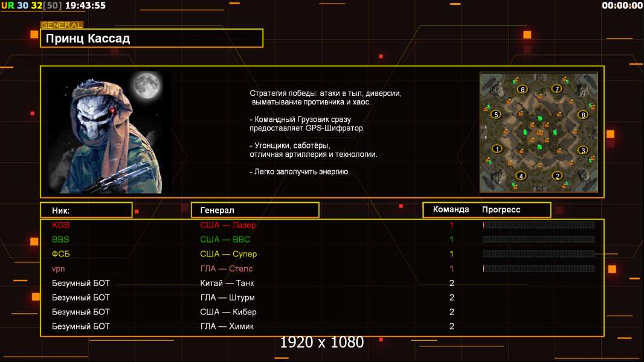Image resolution: width=644 pixels, height=362 pixels.
Task: Click the Принц Кассад name field
Action: tap(152, 38)
